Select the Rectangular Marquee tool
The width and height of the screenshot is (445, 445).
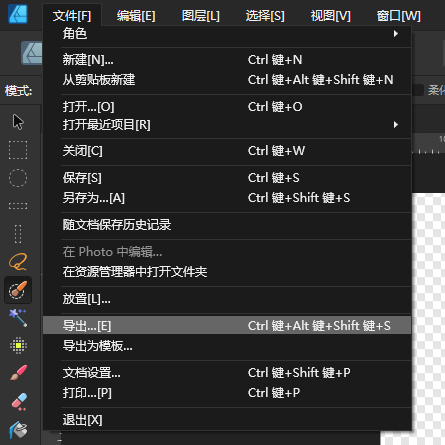[x=18, y=150]
